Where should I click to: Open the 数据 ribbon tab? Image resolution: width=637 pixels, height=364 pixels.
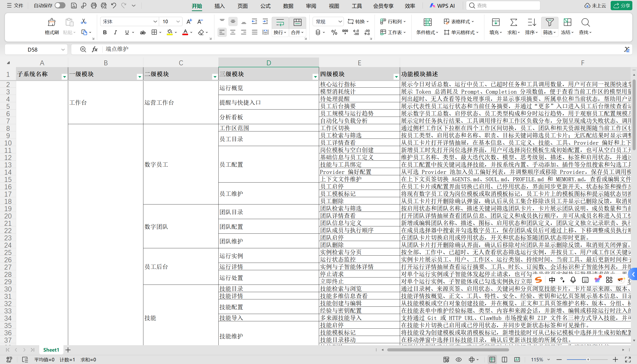288,6
